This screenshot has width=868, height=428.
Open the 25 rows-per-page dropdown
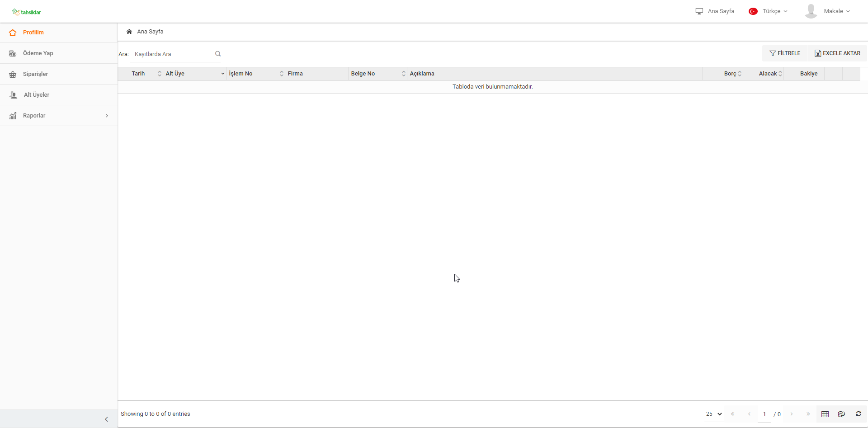[714, 414]
